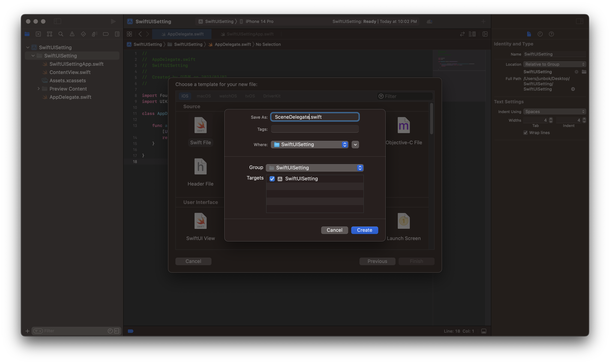Screen dimensions: 610x364
Task: Open the Quick Help inspector icon
Action: pos(551,34)
